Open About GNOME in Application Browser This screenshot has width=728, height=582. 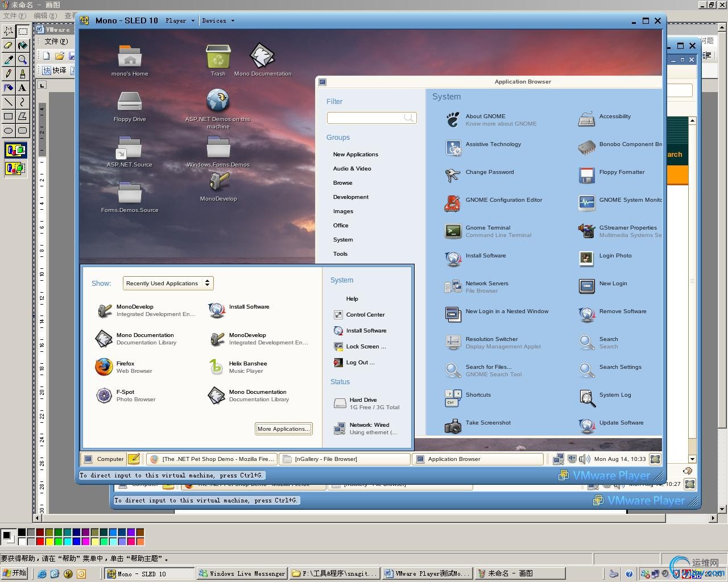coord(490,119)
